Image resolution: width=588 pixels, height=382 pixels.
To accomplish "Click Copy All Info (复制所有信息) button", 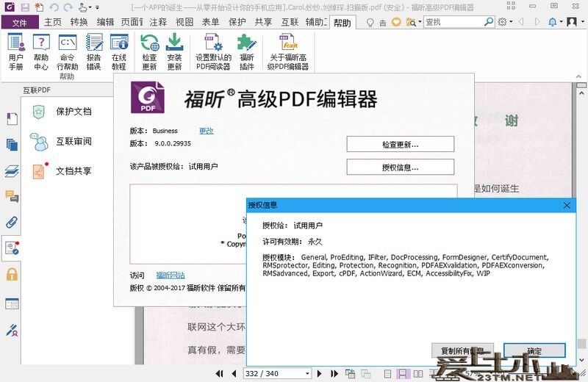I will [x=462, y=351].
